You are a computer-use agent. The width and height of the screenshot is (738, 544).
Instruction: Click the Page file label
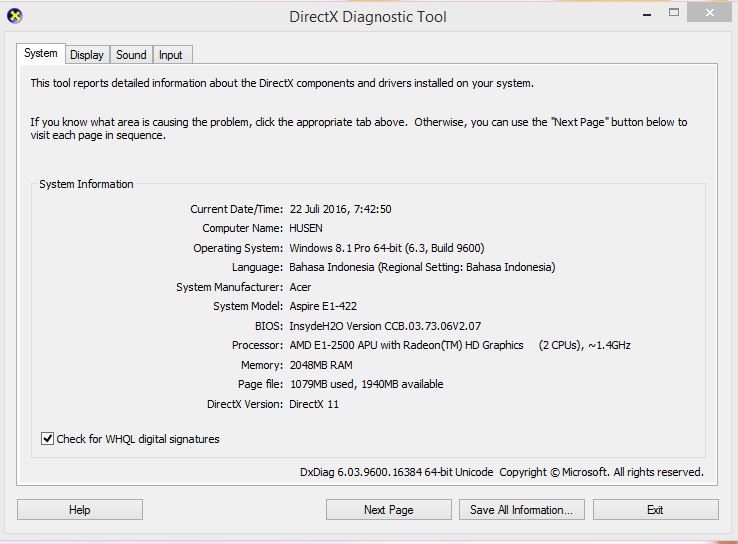tap(261, 384)
